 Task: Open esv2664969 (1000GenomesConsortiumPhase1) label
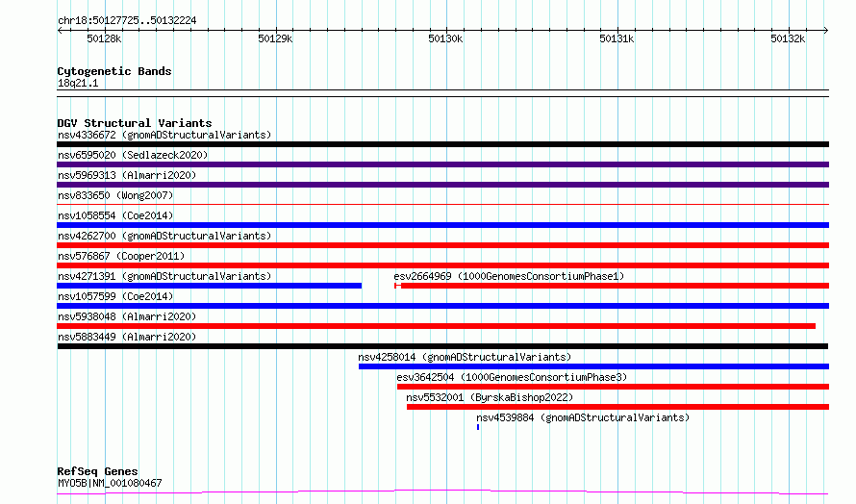509,276
